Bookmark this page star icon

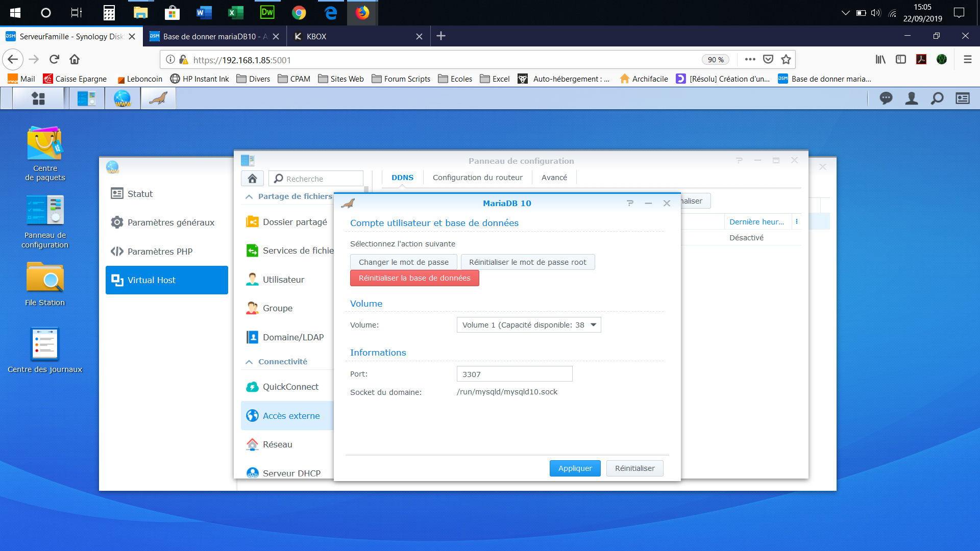(786, 60)
